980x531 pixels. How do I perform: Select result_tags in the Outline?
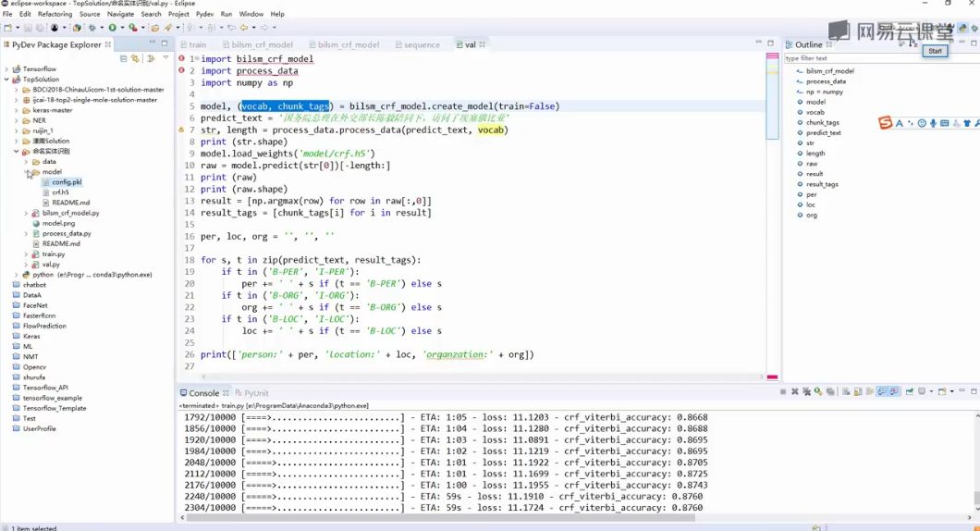[822, 184]
